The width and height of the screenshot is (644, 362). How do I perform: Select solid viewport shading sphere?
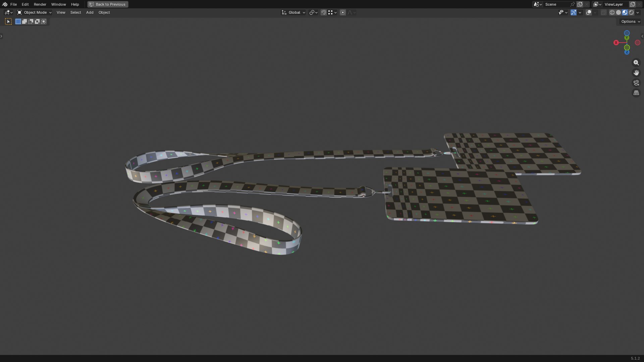(x=618, y=12)
